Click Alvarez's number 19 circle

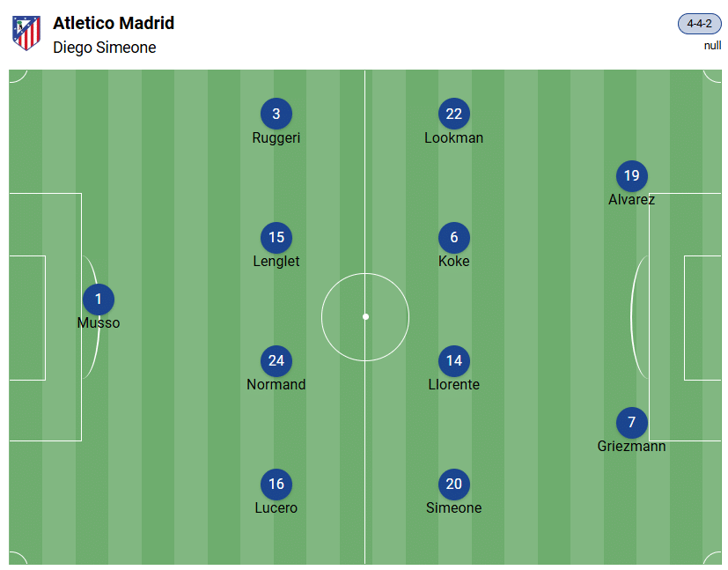[x=632, y=175]
